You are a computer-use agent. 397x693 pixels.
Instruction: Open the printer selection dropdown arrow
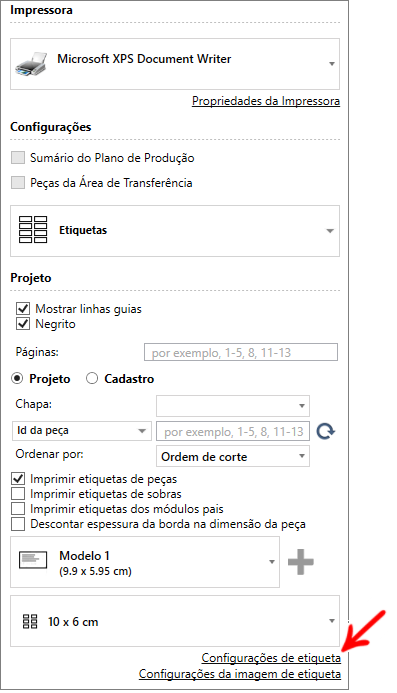tap(332, 64)
